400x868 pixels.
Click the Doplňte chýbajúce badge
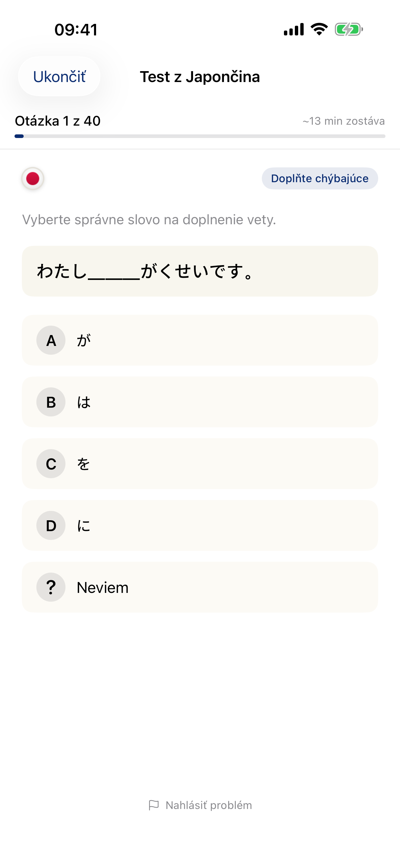tap(319, 179)
